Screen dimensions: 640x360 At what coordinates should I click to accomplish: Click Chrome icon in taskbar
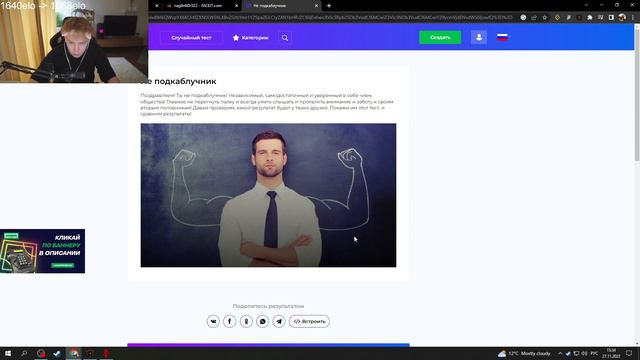click(74, 353)
